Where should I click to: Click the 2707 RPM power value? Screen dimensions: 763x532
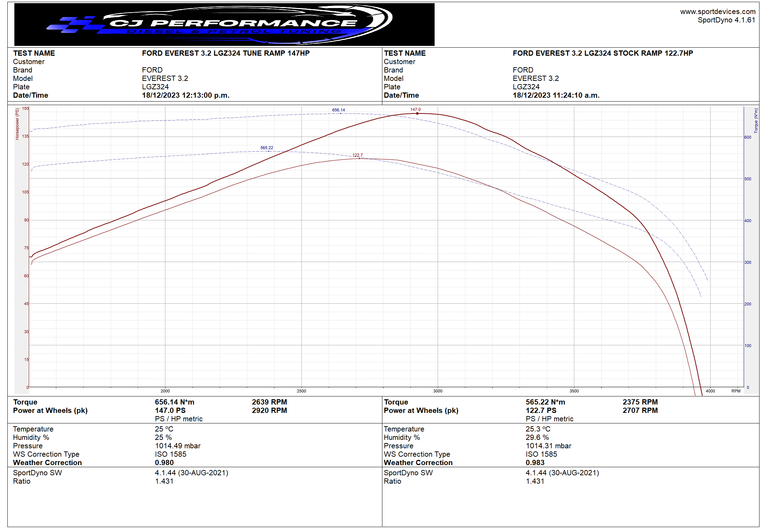click(640, 410)
